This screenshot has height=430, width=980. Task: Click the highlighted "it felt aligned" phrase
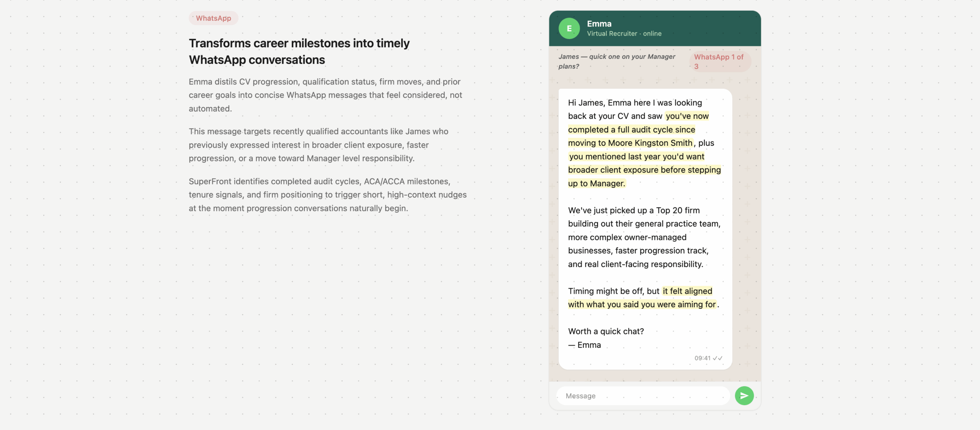687,291
